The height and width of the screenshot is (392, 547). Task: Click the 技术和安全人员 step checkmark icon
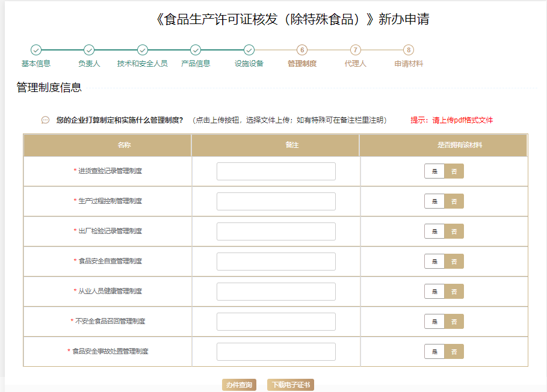[143, 50]
